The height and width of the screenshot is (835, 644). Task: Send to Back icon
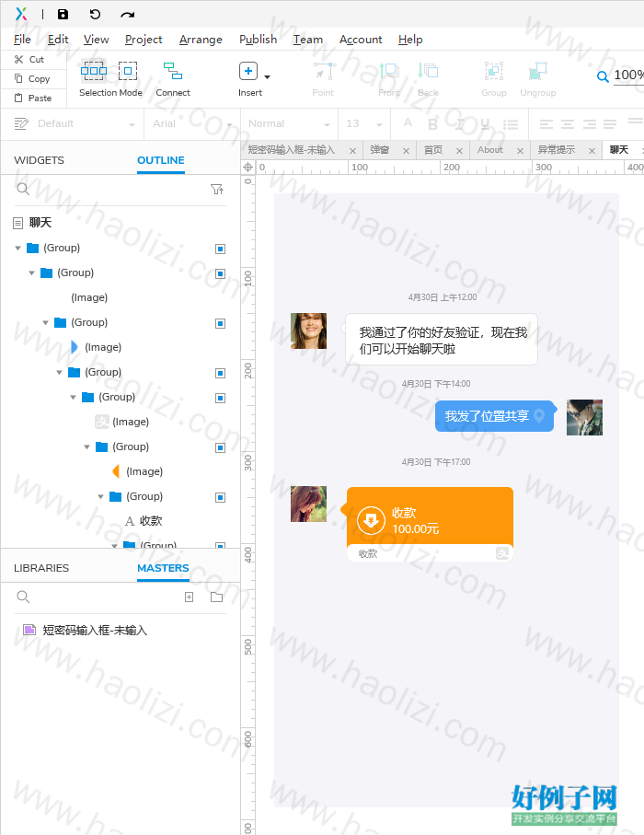pyautogui.click(x=428, y=71)
